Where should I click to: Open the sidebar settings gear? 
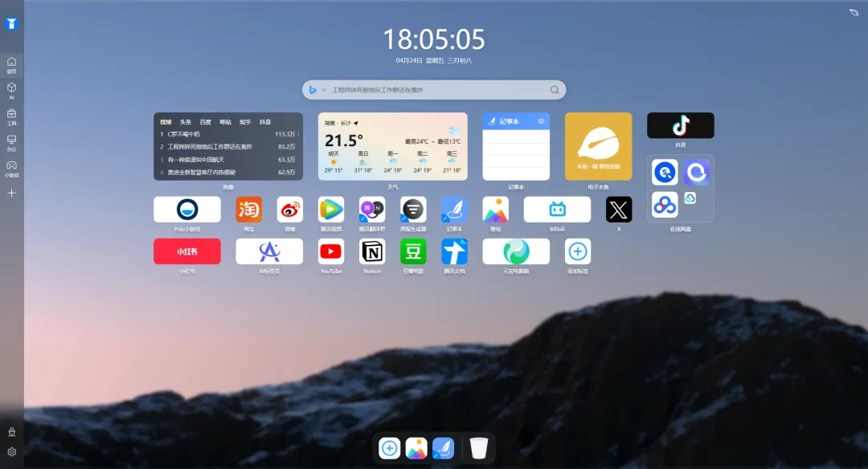pos(11,452)
